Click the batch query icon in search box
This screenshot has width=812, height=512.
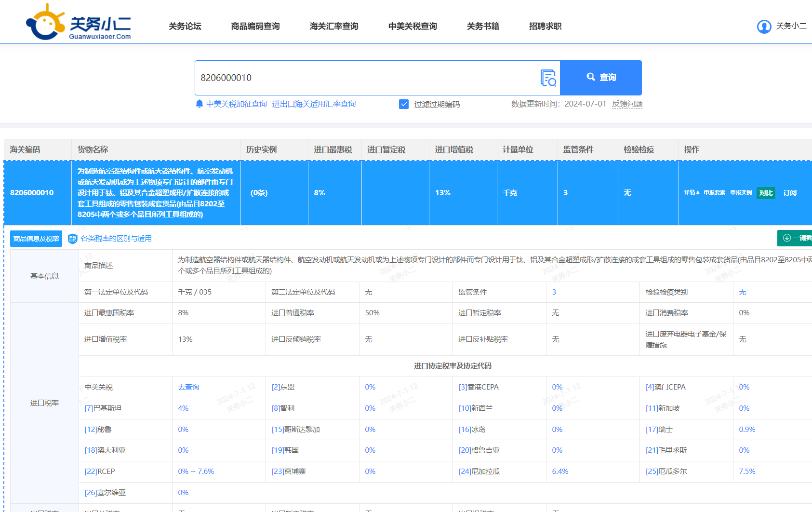tap(548, 78)
